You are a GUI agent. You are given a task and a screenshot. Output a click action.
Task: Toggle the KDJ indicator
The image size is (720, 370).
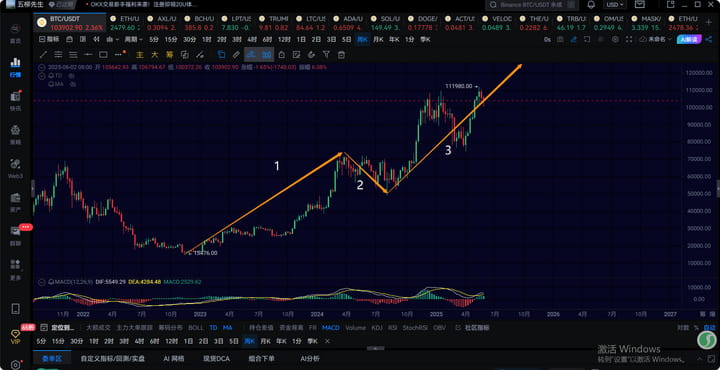[x=377, y=328]
